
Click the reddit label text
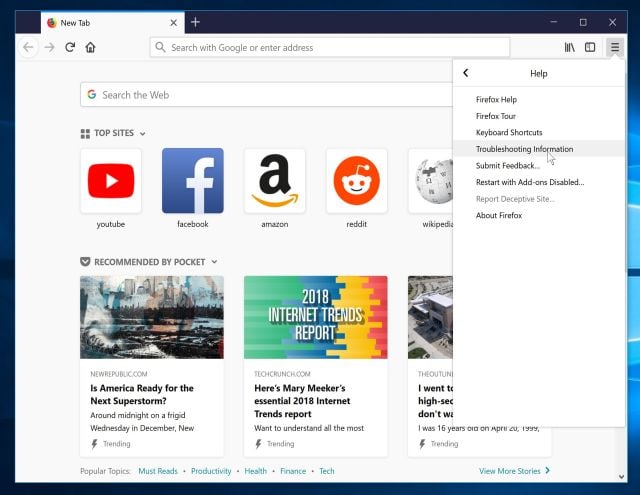pyautogui.click(x=357, y=224)
